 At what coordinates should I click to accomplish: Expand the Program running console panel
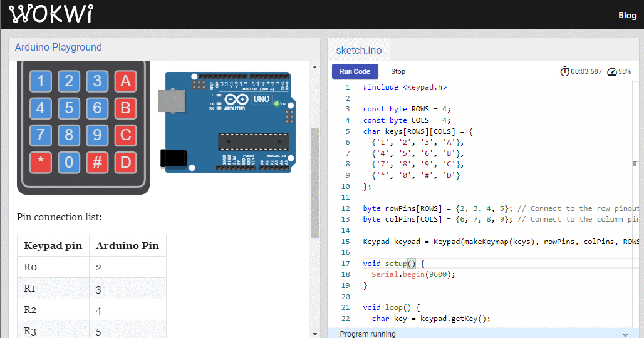[x=625, y=334]
